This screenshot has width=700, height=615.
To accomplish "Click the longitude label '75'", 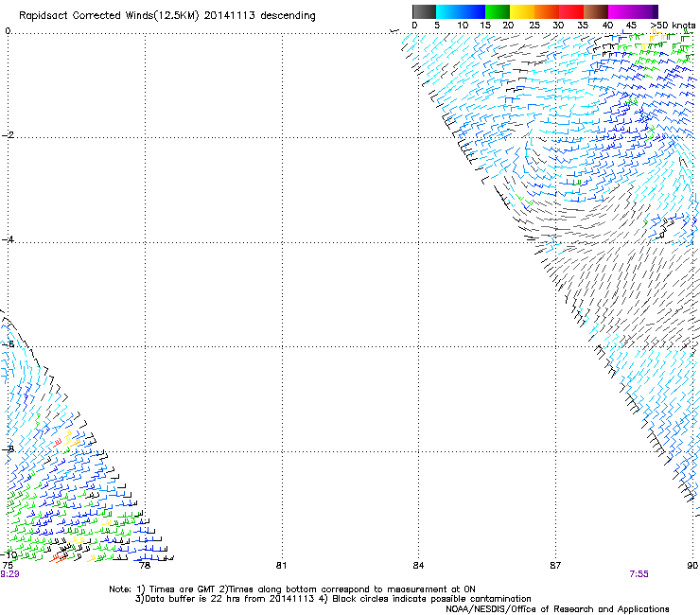I will coord(8,566).
